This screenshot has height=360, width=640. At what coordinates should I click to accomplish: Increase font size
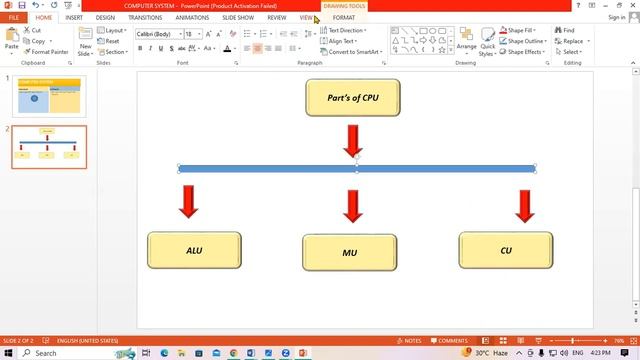coord(209,34)
